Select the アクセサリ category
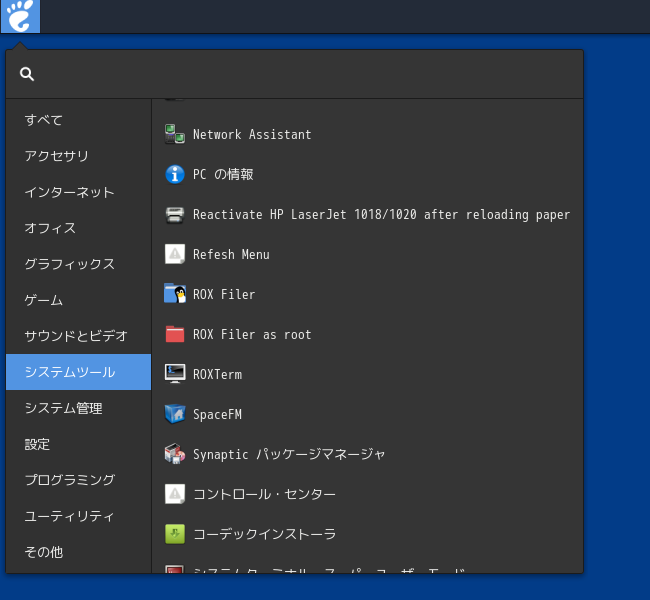This screenshot has width=650, height=600. click(x=78, y=156)
